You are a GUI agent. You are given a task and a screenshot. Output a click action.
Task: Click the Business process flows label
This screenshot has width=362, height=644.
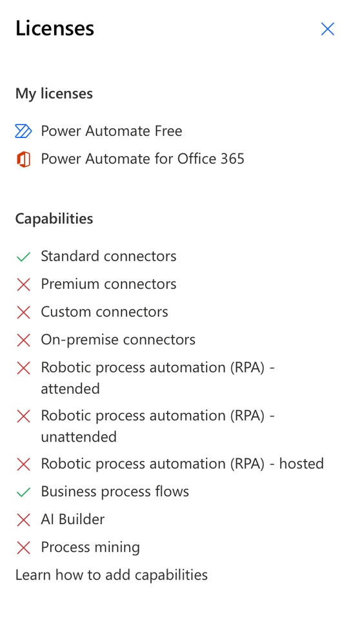(x=115, y=492)
